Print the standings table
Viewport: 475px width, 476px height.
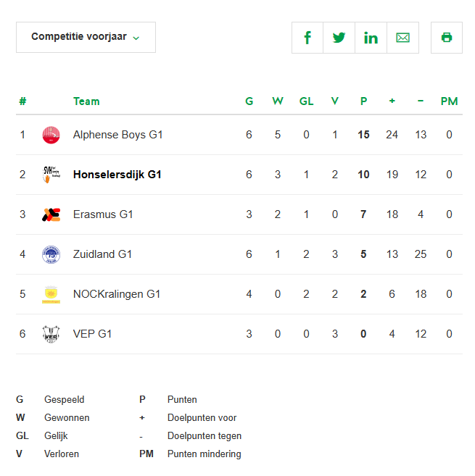point(447,38)
